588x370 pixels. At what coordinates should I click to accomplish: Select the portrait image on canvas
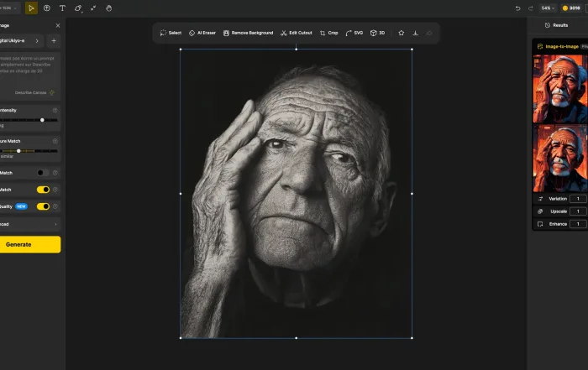click(x=297, y=194)
